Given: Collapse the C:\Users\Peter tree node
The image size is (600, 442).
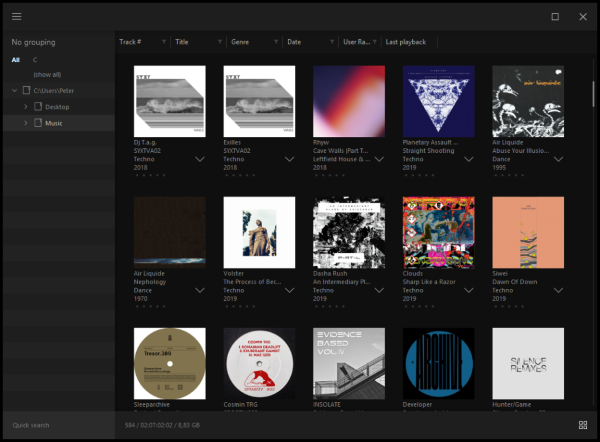Looking at the screenshot, I should (14, 90).
